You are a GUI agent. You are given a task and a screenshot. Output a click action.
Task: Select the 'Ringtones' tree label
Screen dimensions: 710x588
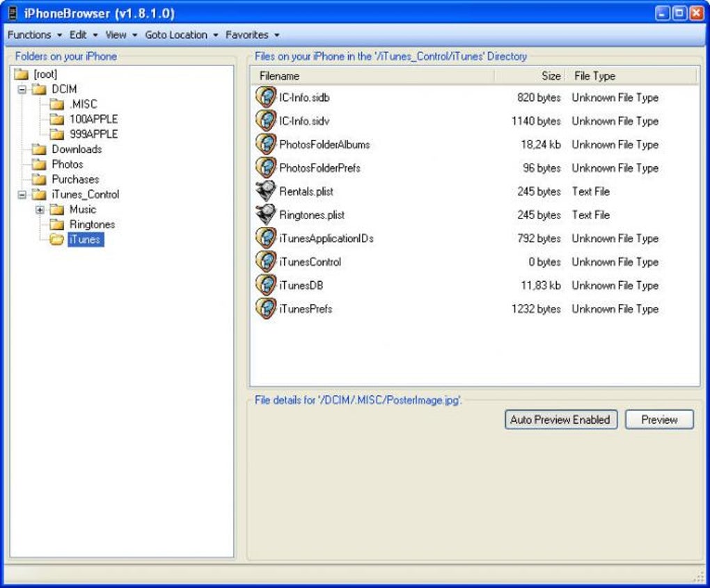click(93, 225)
